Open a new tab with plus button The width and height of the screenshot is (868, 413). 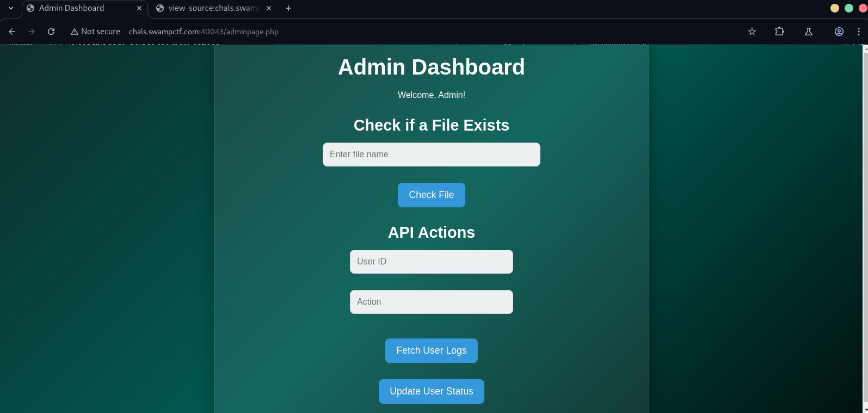pyautogui.click(x=288, y=8)
